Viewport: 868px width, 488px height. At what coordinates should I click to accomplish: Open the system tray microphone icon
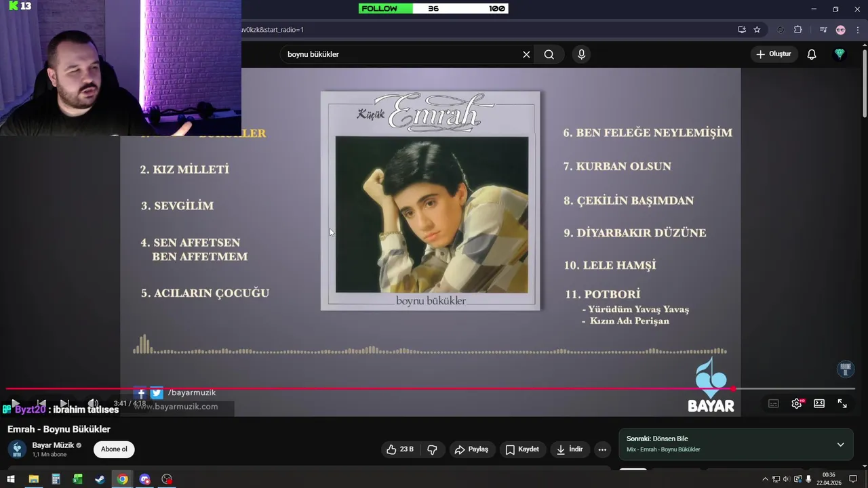808,479
